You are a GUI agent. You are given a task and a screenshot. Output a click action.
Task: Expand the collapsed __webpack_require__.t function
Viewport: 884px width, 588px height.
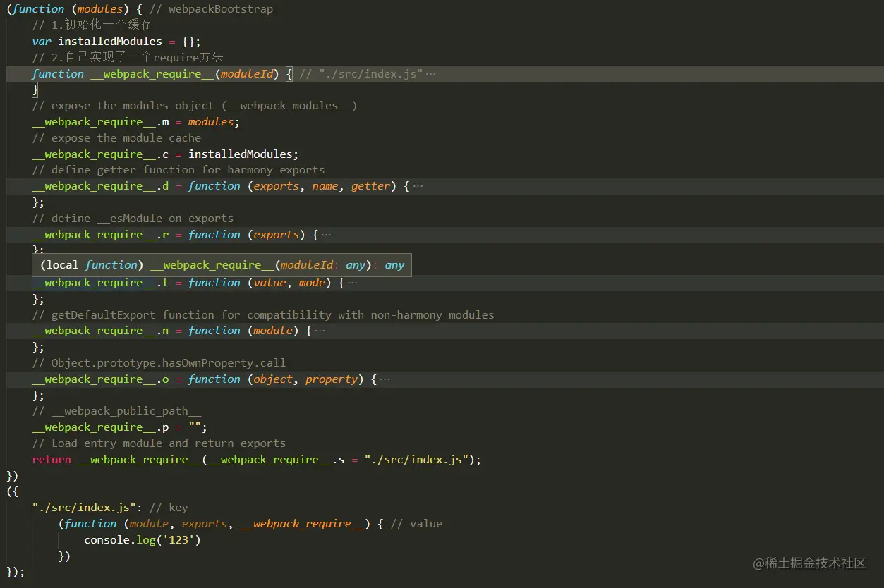click(x=353, y=282)
